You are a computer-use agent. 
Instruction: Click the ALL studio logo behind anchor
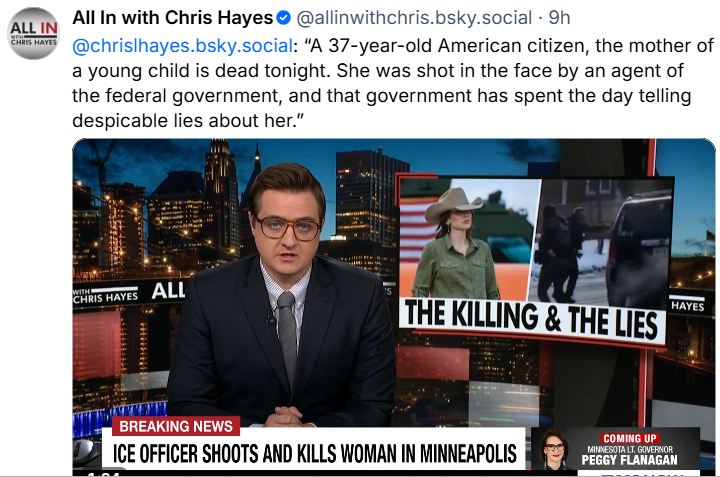pyautogui.click(x=169, y=291)
